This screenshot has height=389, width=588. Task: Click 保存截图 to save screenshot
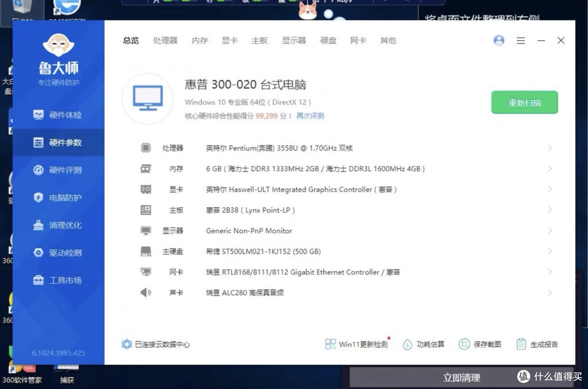click(480, 344)
